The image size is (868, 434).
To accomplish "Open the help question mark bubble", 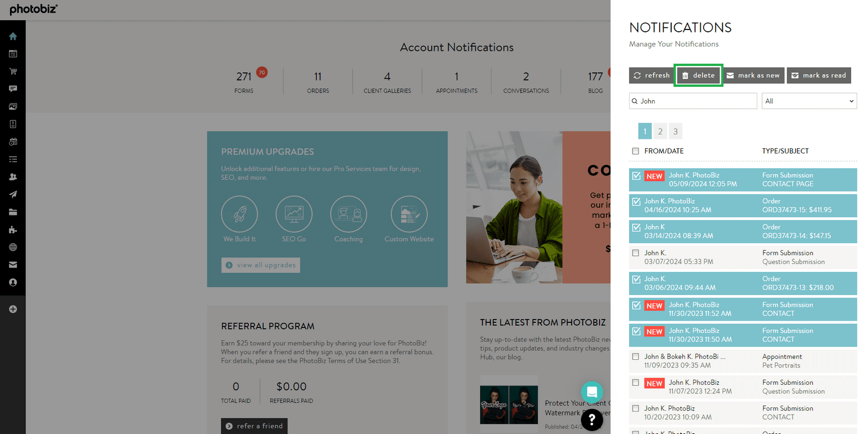I will (x=592, y=420).
